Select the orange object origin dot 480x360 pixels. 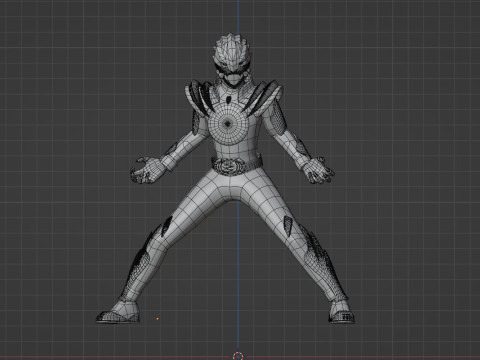click(x=157, y=319)
